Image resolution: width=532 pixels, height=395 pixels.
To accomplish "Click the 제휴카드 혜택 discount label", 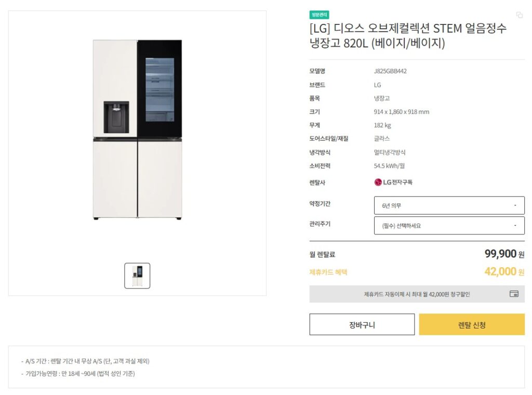I will [328, 272].
